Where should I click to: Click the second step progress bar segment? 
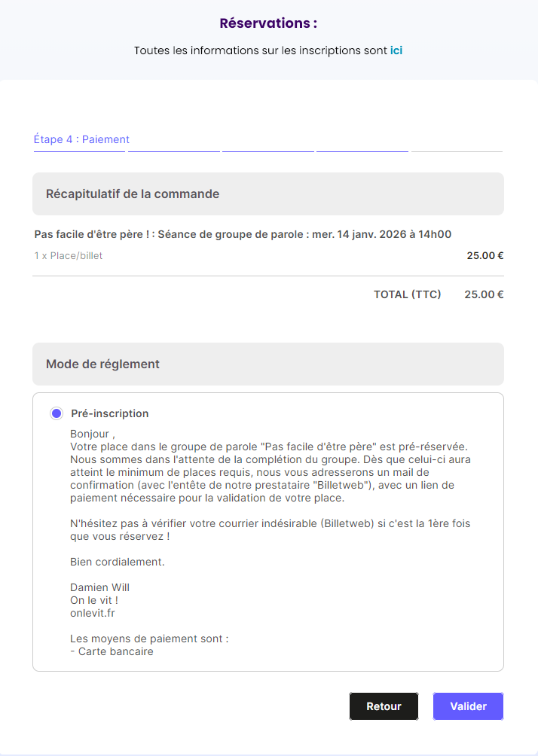click(x=173, y=152)
